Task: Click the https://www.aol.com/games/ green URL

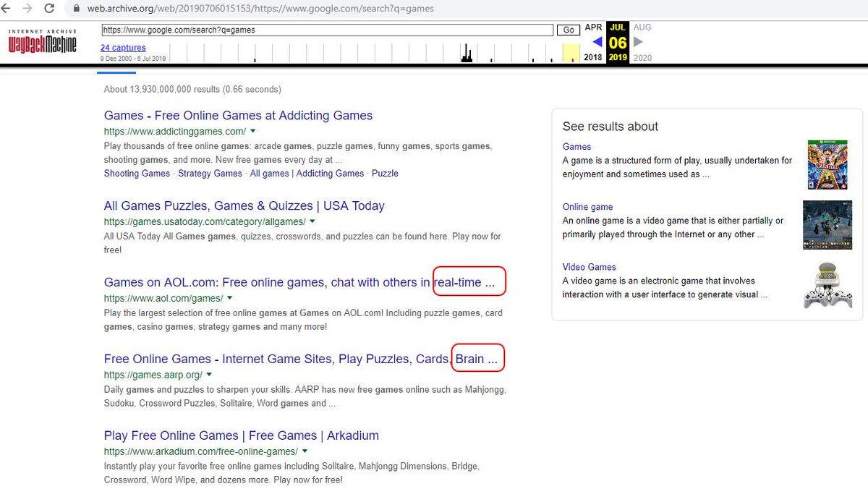Action: click(x=163, y=298)
